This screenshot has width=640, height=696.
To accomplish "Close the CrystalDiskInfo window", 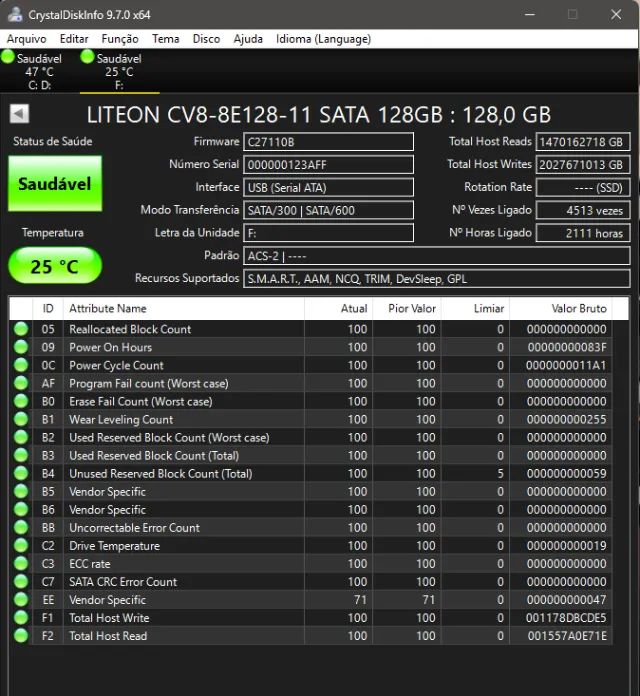I will [616, 14].
